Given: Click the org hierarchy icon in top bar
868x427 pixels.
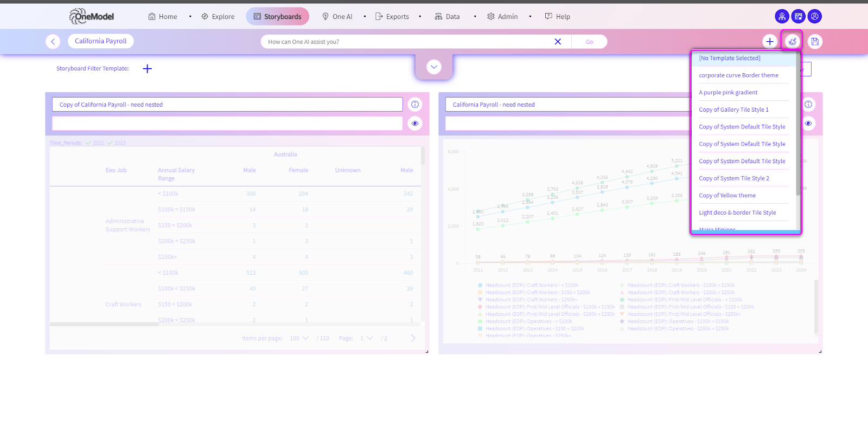Looking at the screenshot, I should tap(782, 16).
